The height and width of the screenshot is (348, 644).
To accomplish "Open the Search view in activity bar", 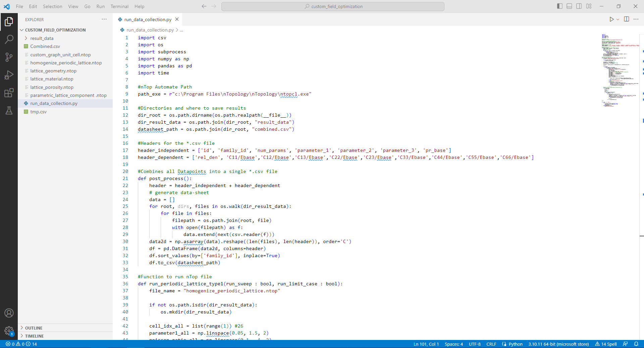I will tap(9, 39).
